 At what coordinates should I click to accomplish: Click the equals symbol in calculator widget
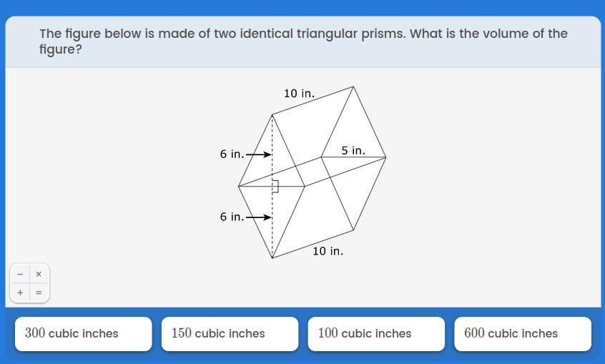coord(39,292)
